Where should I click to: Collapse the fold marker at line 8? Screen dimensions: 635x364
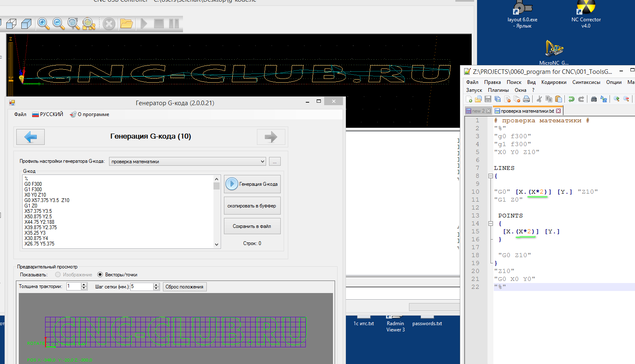tap(491, 176)
